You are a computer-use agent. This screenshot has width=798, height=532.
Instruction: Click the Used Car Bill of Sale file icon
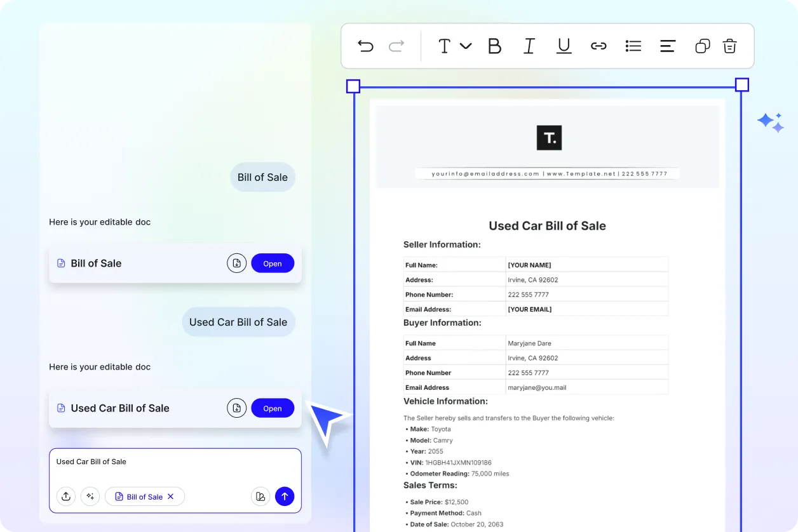[x=61, y=408]
